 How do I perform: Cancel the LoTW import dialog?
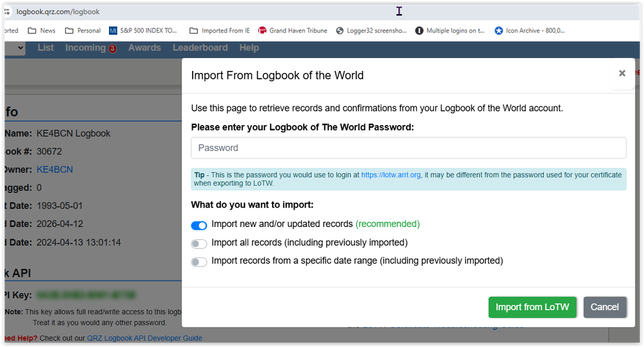pos(605,307)
